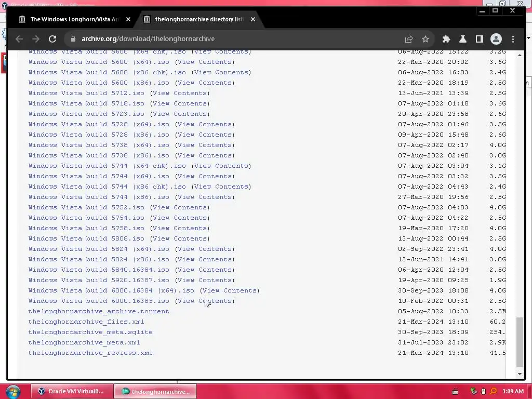The width and height of the screenshot is (532, 399).
Task: View Contents of build 5758.iso
Action: pyautogui.click(x=180, y=229)
